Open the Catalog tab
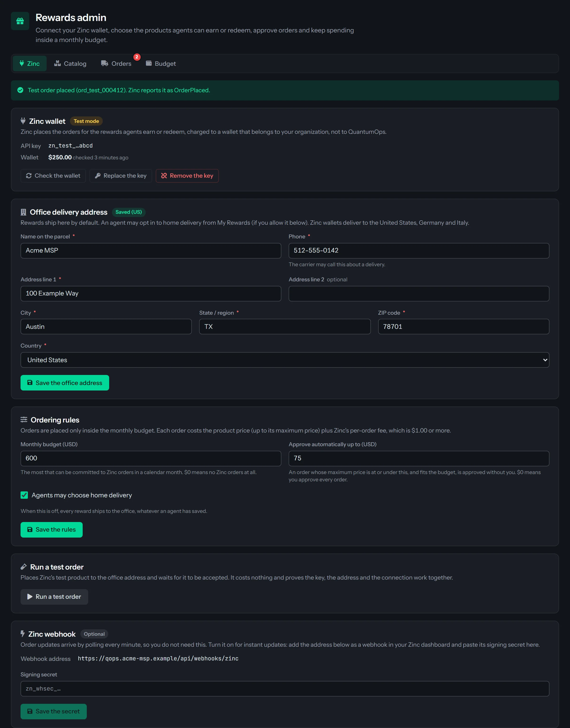 tap(70, 63)
